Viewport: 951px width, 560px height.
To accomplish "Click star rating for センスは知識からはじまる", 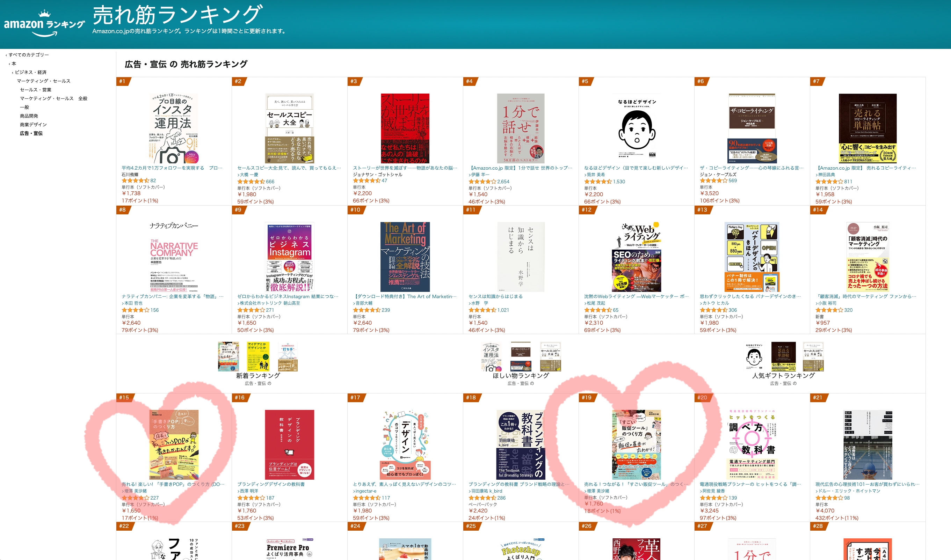I will tap(482, 310).
